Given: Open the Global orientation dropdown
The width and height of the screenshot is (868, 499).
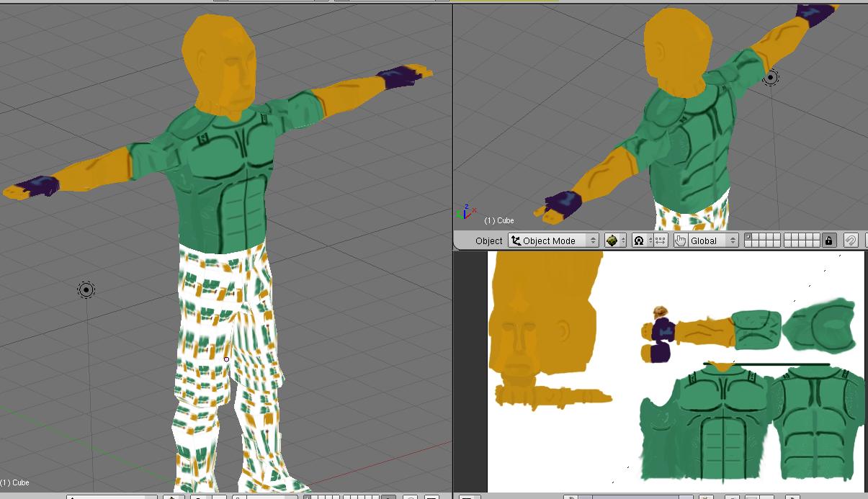Looking at the screenshot, I should (x=713, y=240).
